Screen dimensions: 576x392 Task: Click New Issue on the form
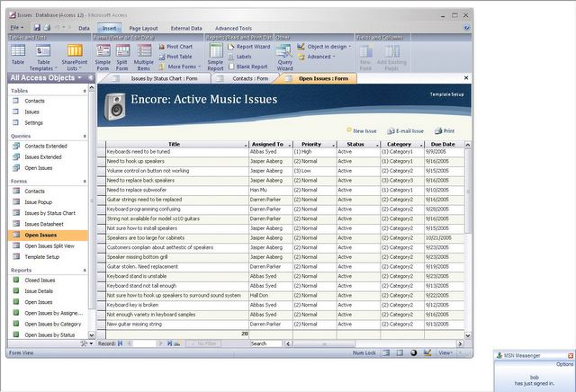point(362,130)
